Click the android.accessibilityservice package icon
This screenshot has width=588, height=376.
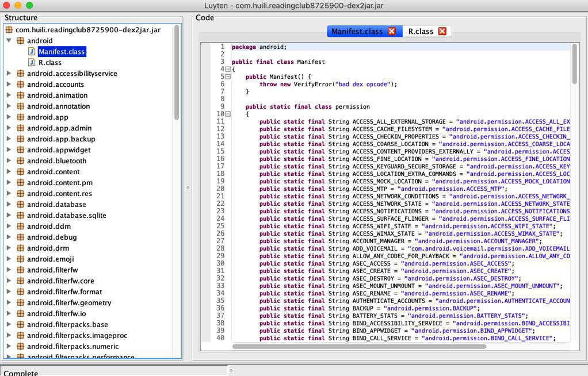21,73
